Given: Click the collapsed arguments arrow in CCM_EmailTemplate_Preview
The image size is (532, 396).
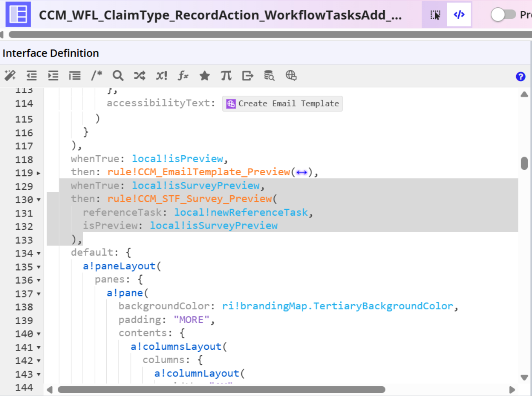Looking at the screenshot, I should click(x=302, y=173).
